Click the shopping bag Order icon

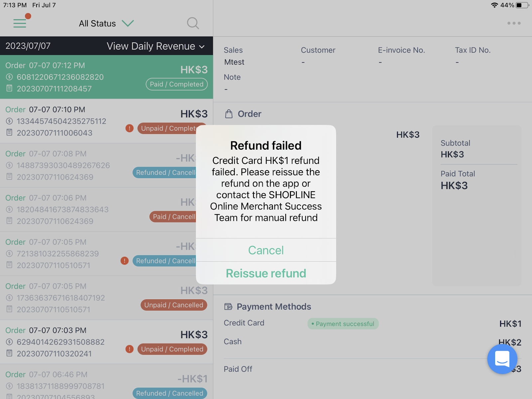[x=229, y=114]
